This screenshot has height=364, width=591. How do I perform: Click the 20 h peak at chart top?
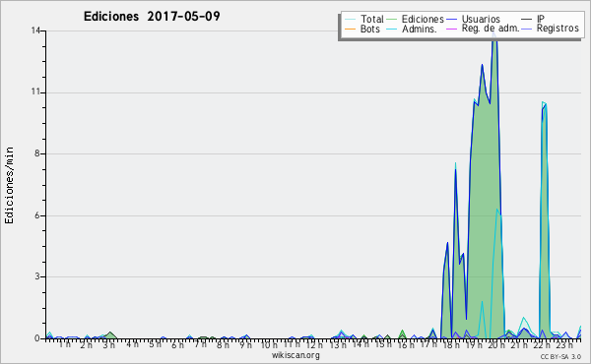494,33
